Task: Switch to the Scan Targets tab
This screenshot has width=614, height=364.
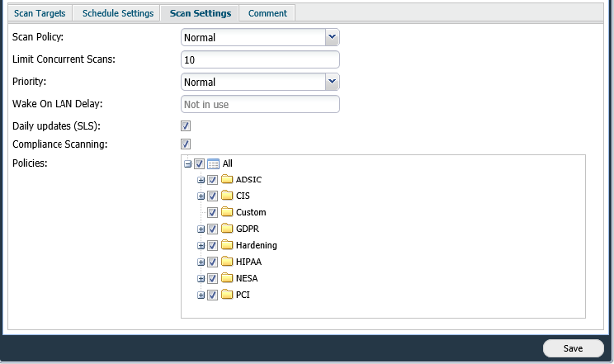Action: [40, 13]
